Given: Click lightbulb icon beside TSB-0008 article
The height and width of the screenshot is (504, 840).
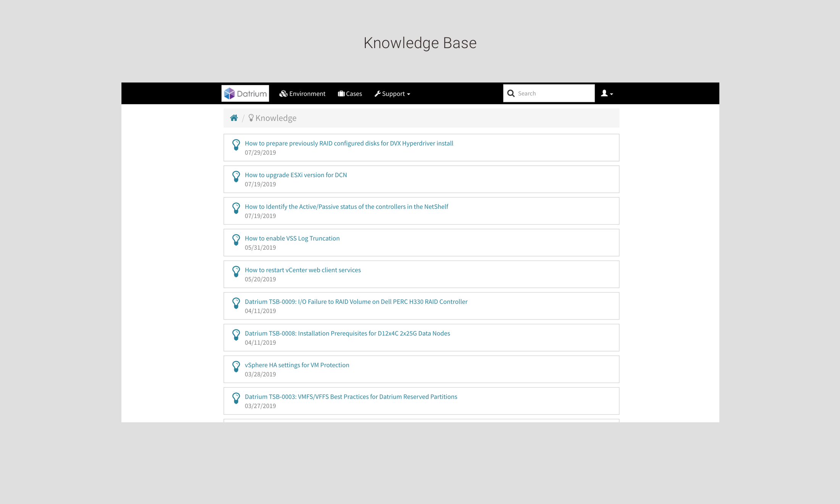Looking at the screenshot, I should pyautogui.click(x=236, y=335).
